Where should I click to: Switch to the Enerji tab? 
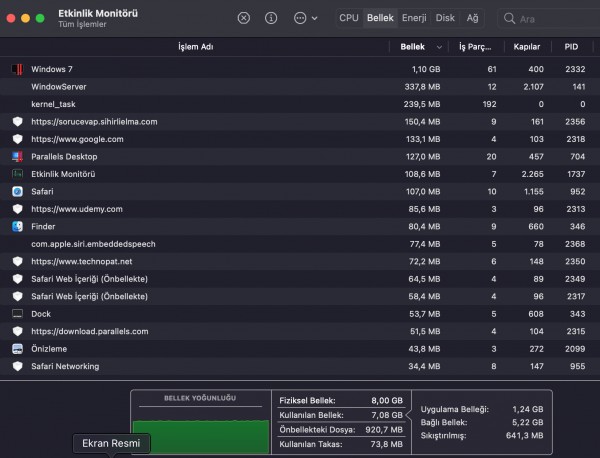point(414,18)
